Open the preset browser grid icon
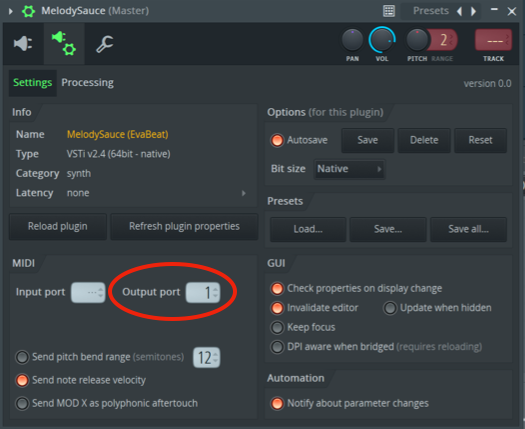Image resolution: width=525 pixels, height=429 pixels. 389,11
